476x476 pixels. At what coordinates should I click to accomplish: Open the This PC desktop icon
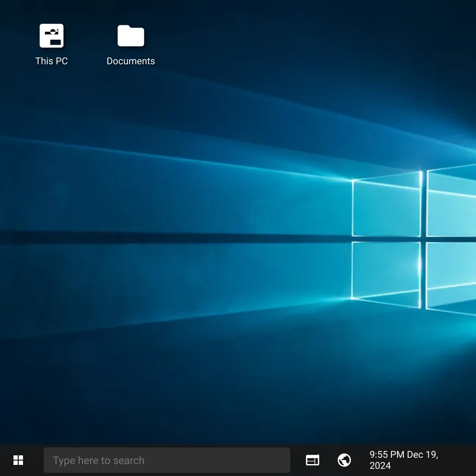point(52,36)
